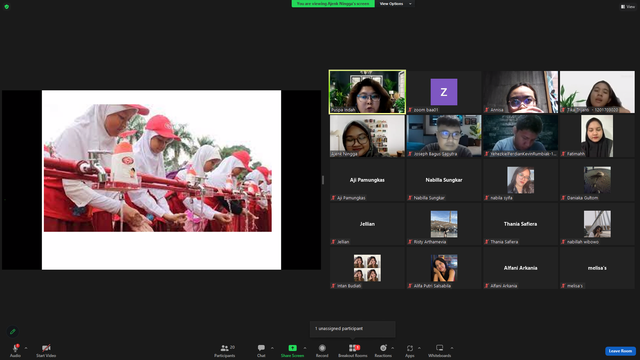
Task: Click the '1 unassigned participant' tooltip
Action: click(353, 329)
